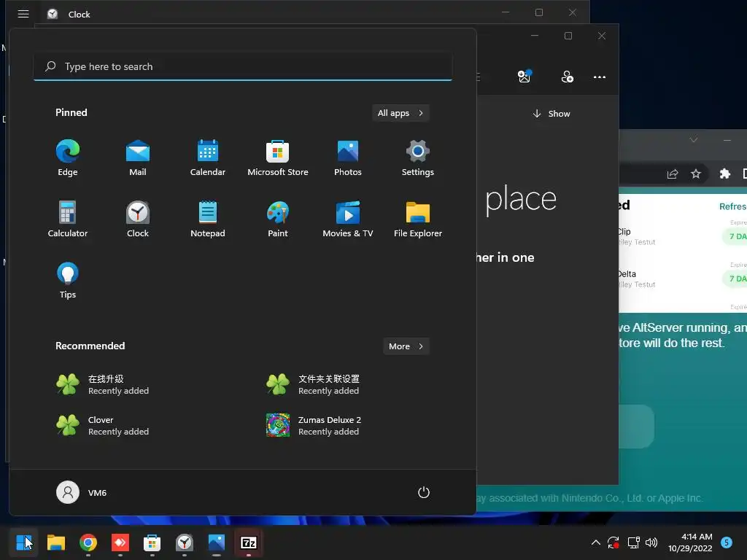The width and height of the screenshot is (747, 560).
Task: Click the share page icon in Chrome
Action: [672, 174]
